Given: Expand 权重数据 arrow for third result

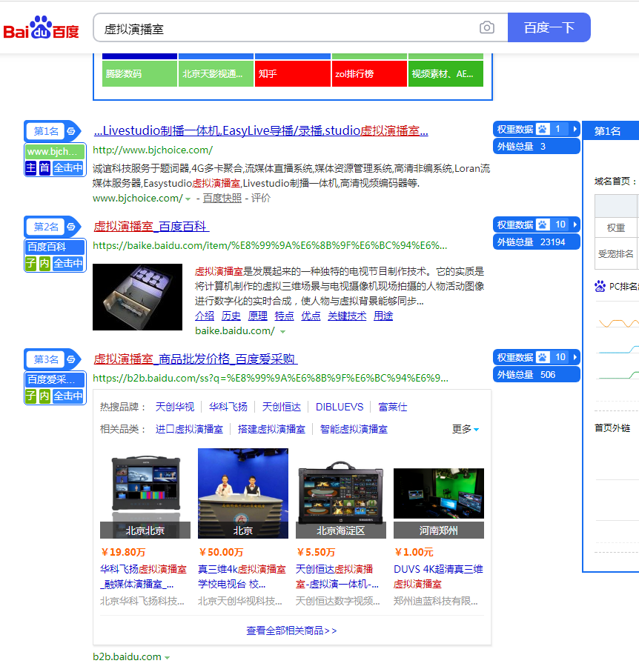Looking at the screenshot, I should [575, 357].
